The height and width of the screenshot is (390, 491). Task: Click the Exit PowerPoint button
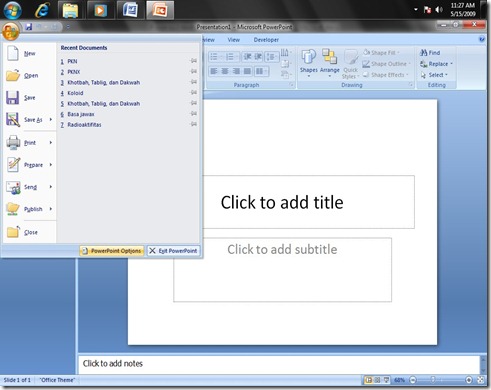point(173,251)
